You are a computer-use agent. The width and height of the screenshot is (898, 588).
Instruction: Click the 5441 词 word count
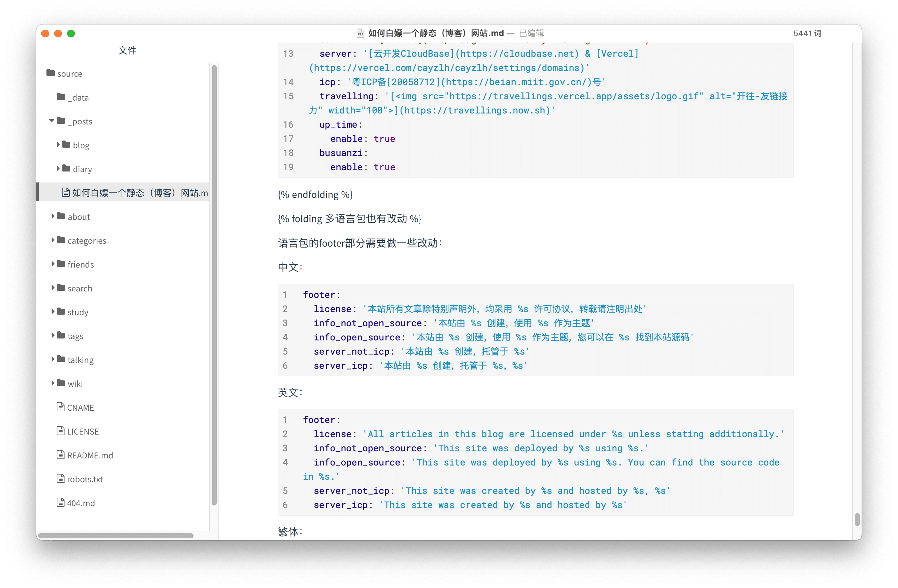coord(807,33)
